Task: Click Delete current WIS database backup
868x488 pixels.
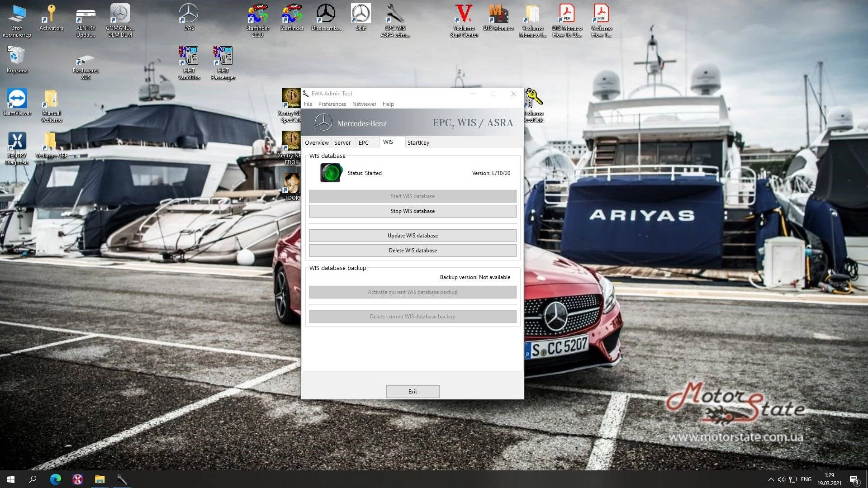Action: [x=413, y=317]
